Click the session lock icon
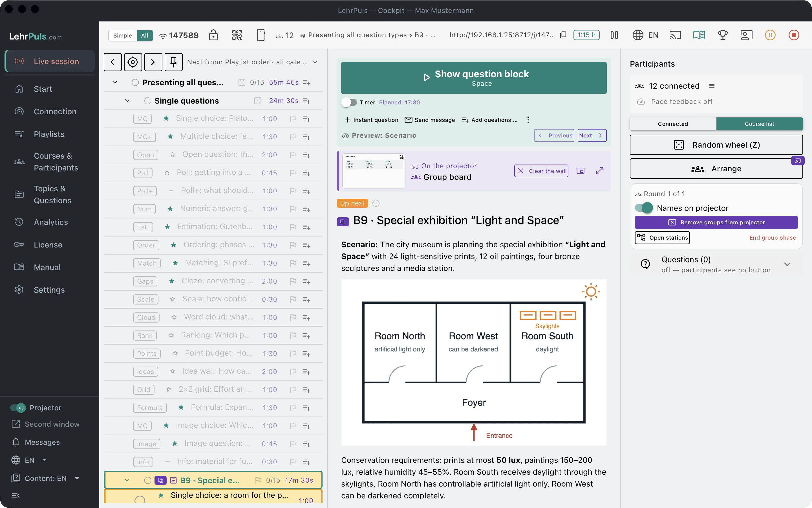 coord(213,35)
